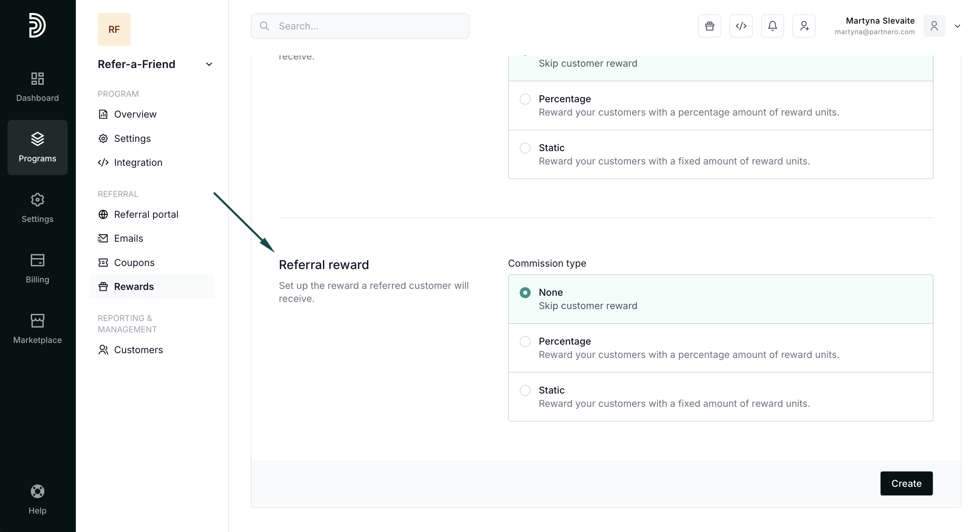Open Marketplace from the left sidebar
980x532 pixels.
click(x=37, y=329)
